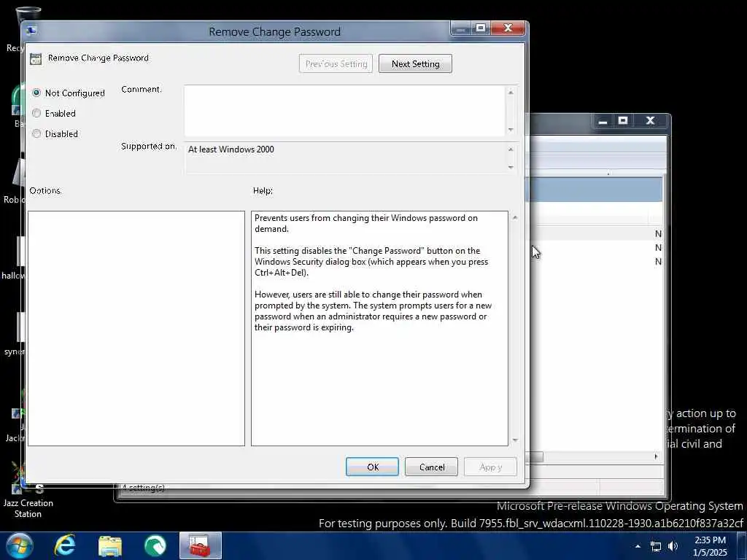Minimize the background Group Policy window
Image resolution: width=747 pixels, height=560 pixels.
[603, 121]
